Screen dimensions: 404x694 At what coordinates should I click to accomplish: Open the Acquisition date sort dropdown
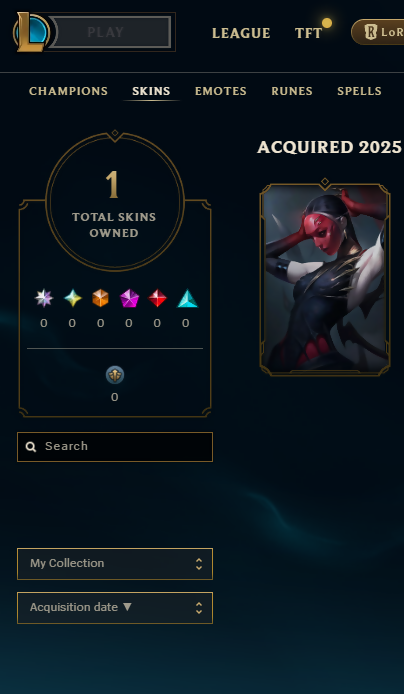click(x=115, y=608)
